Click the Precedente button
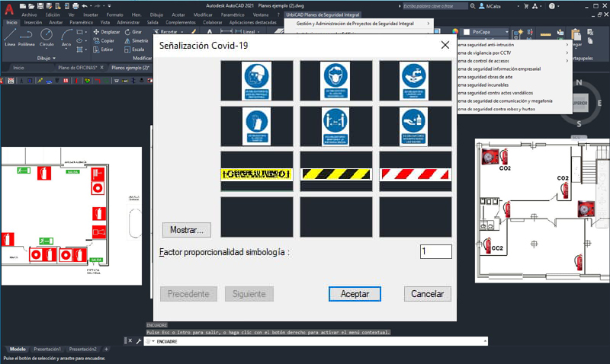The width and height of the screenshot is (610, 364). pyautogui.click(x=188, y=294)
